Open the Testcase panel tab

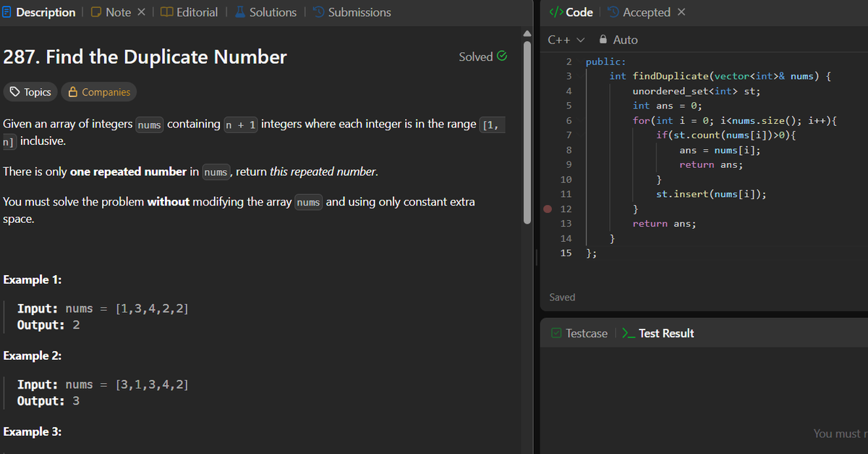coord(579,333)
